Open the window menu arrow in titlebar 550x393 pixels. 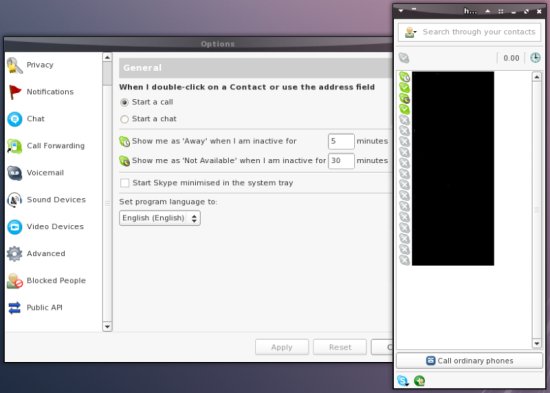tap(401, 11)
